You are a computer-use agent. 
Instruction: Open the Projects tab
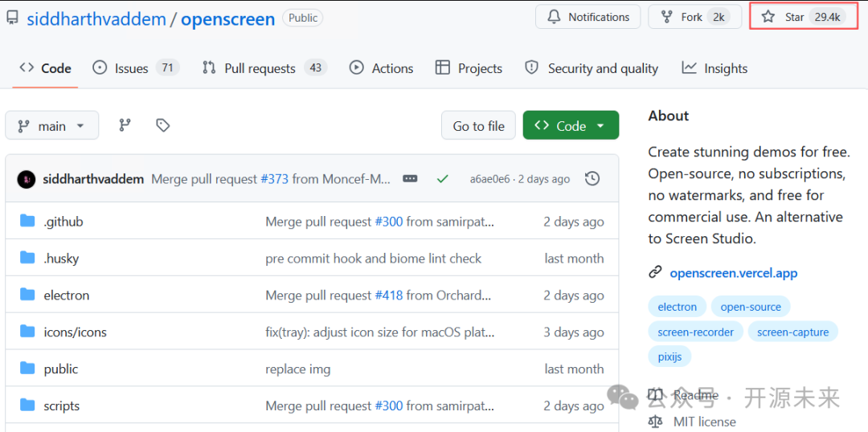[x=469, y=68]
